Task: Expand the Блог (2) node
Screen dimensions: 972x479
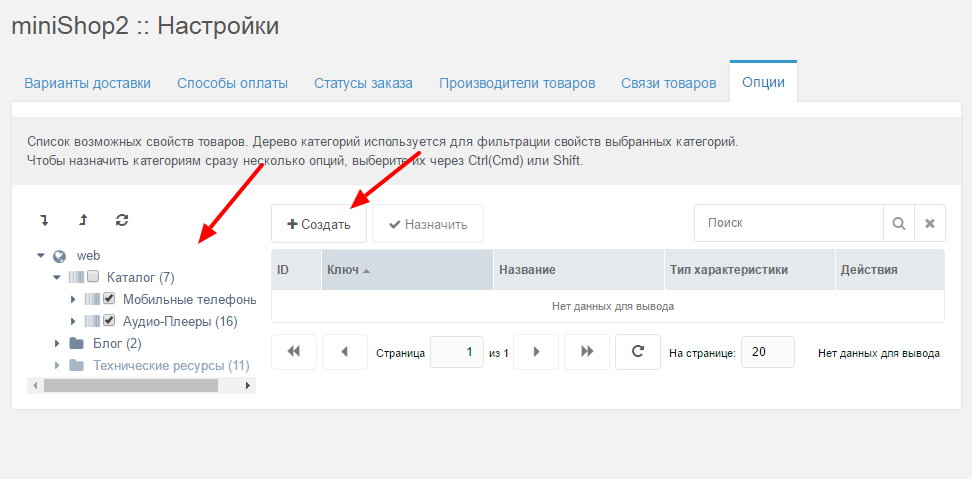Action: click(x=57, y=343)
